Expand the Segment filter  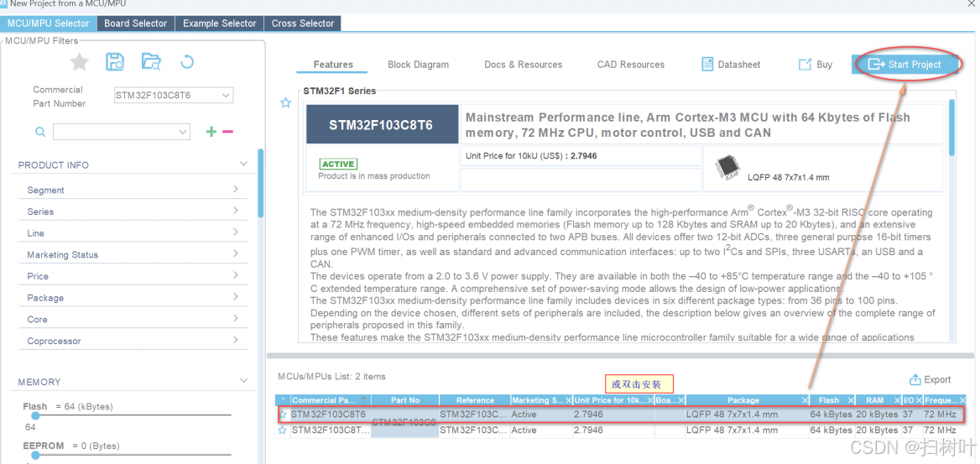coord(236,189)
